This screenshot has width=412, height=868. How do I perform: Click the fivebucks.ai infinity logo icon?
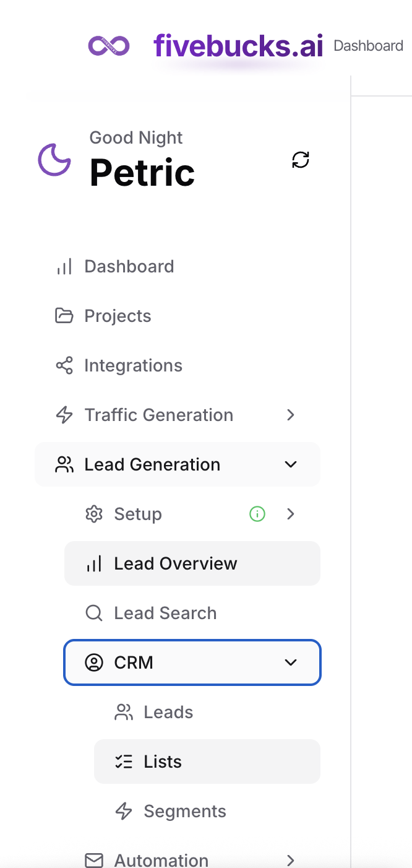pyautogui.click(x=108, y=46)
